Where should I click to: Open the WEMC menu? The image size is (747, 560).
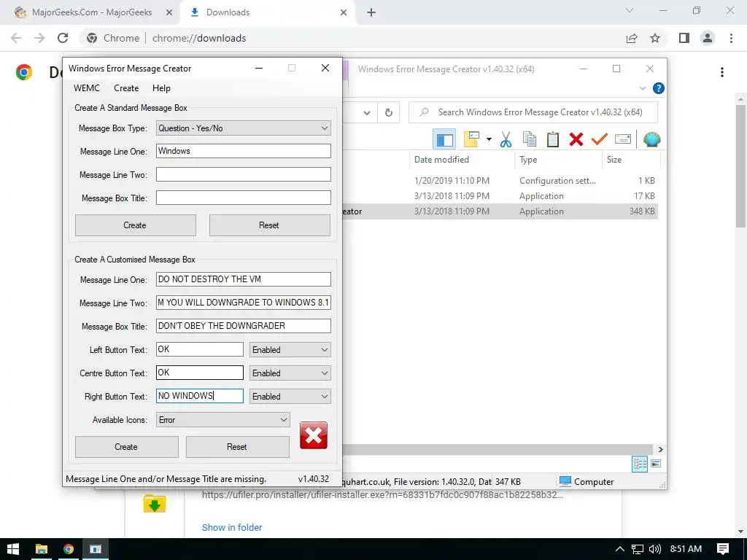coord(87,88)
